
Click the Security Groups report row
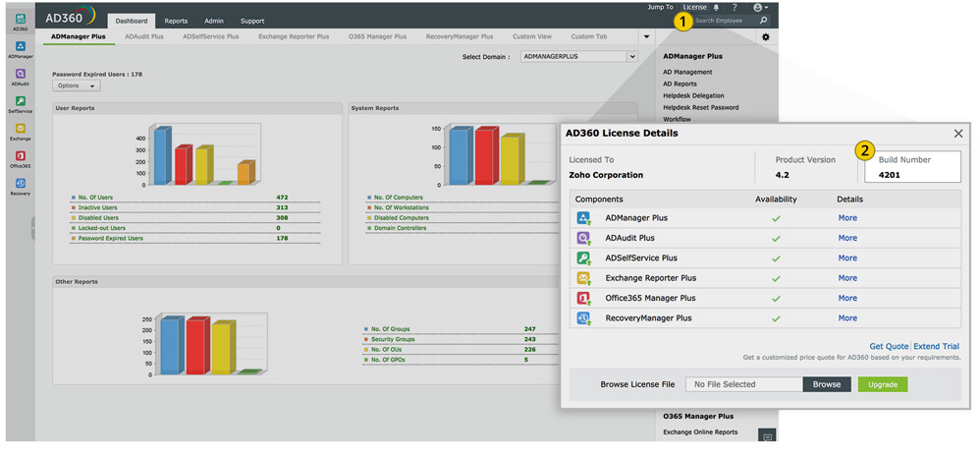[461, 339]
